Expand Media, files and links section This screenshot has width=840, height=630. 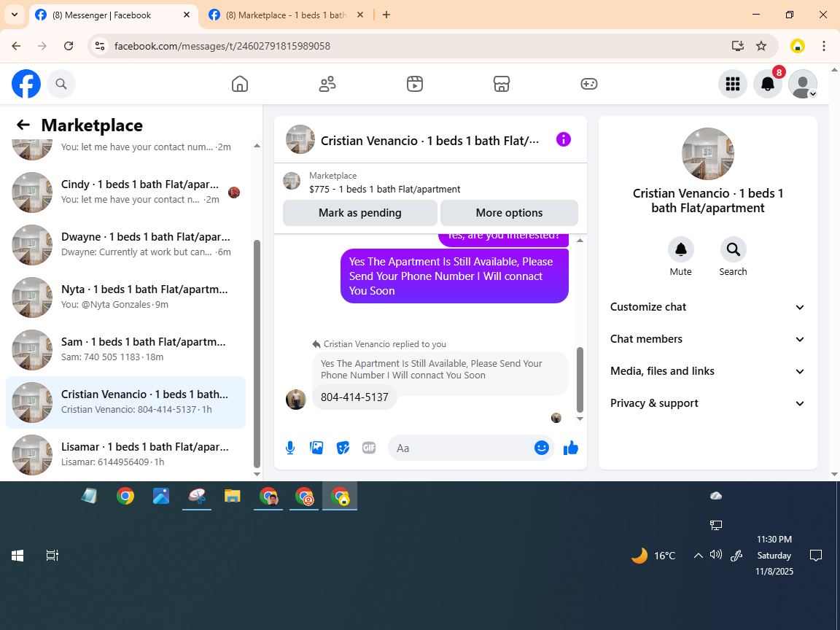708,371
